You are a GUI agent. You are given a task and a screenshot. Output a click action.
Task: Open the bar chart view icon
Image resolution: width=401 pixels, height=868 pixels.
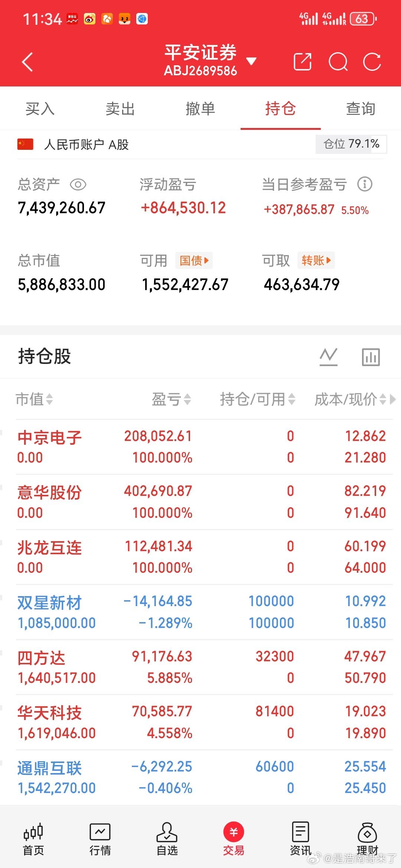tap(371, 357)
